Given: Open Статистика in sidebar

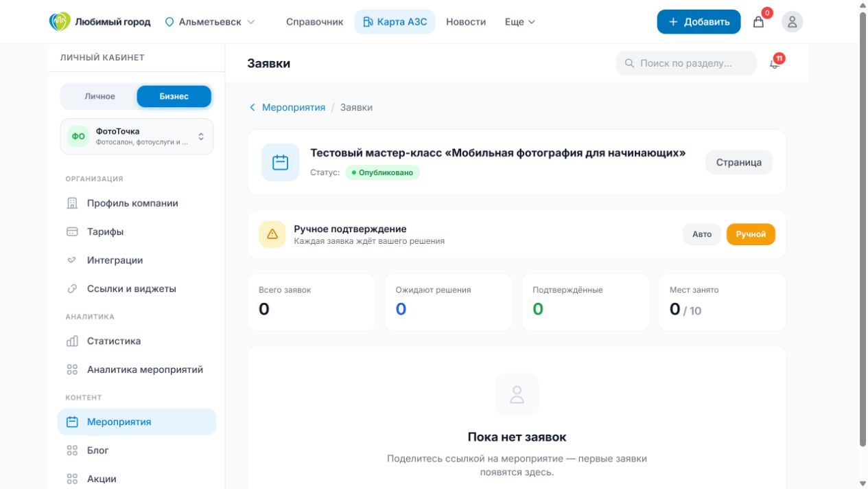Looking at the screenshot, I should [137, 341].
